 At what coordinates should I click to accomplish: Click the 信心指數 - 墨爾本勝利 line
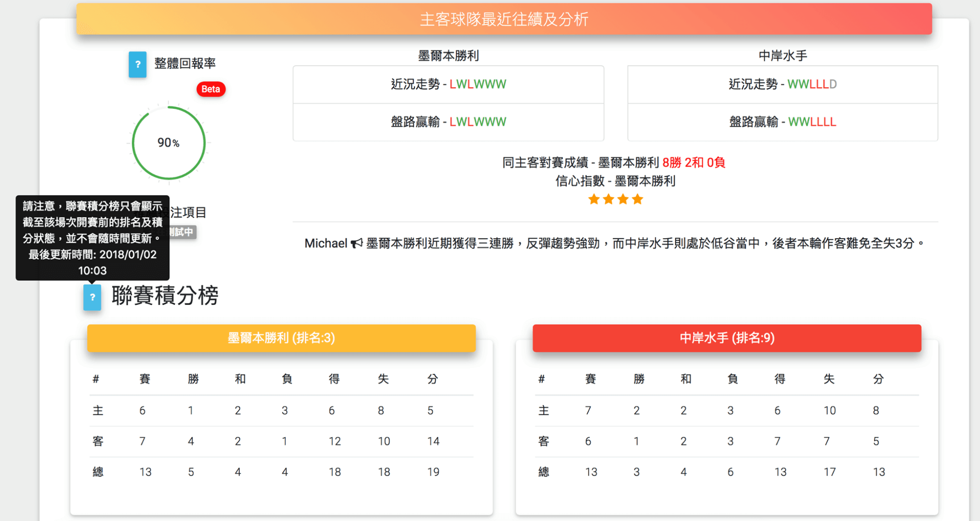point(615,181)
